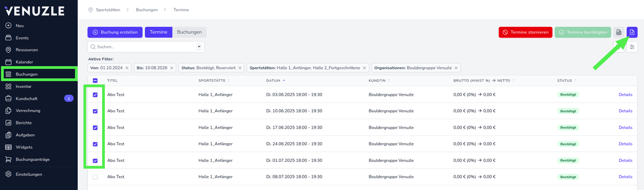Open the filter sliders settings icon
The width and height of the screenshot is (644, 190).
coord(632,46)
